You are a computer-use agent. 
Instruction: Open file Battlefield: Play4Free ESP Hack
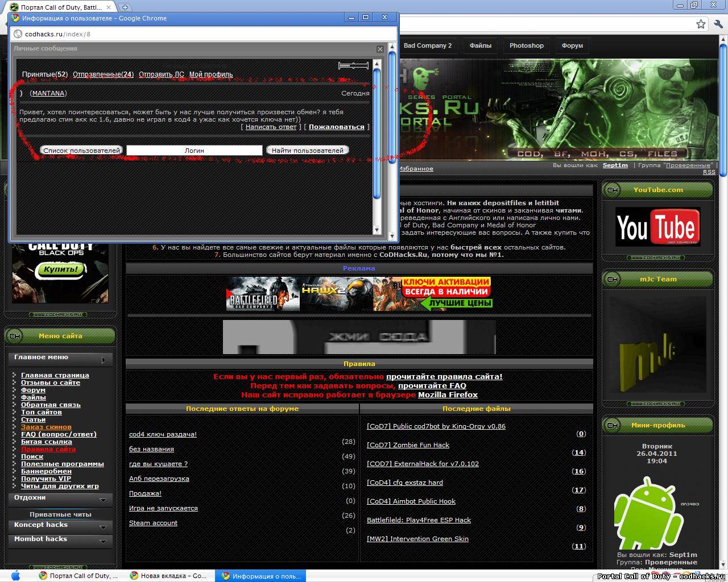pyautogui.click(x=419, y=520)
